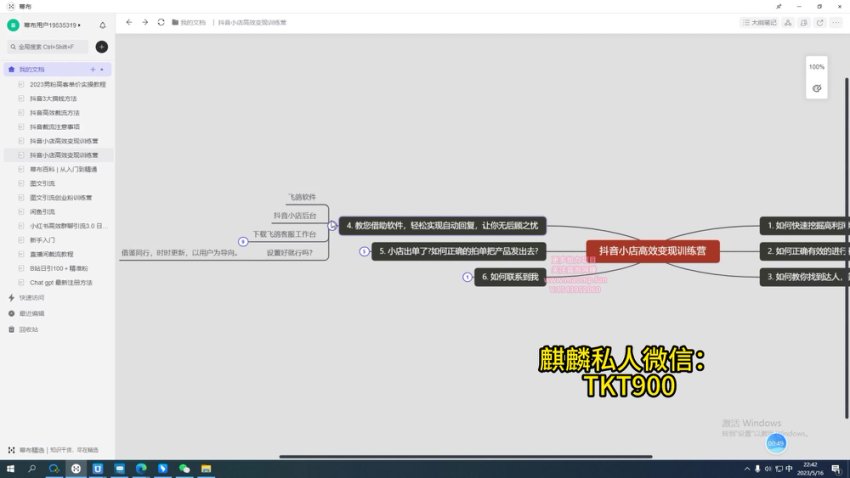Click the notification bell icon

pos(102,25)
